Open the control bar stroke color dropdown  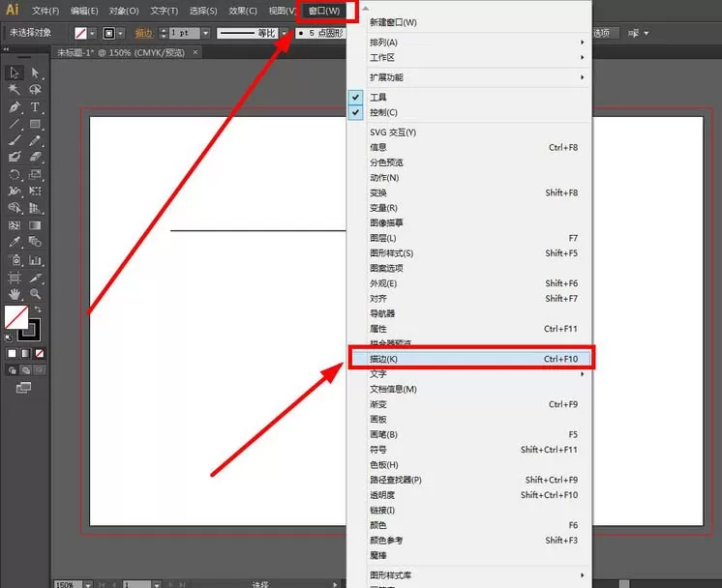[121, 33]
